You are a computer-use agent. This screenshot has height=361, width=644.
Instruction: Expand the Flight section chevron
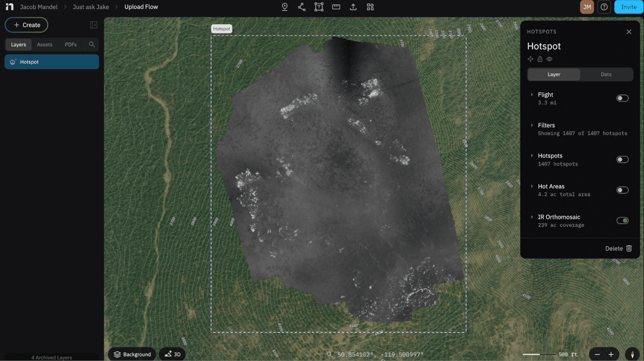click(532, 95)
